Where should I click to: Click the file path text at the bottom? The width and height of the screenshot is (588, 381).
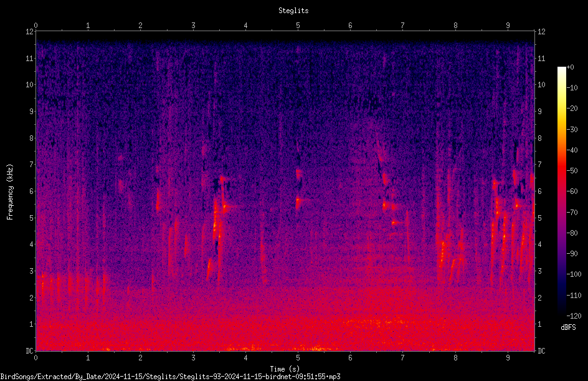click(170, 377)
